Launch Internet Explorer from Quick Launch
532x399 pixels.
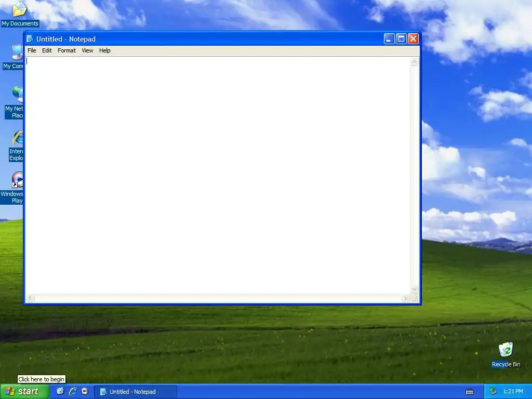pyautogui.click(x=73, y=391)
